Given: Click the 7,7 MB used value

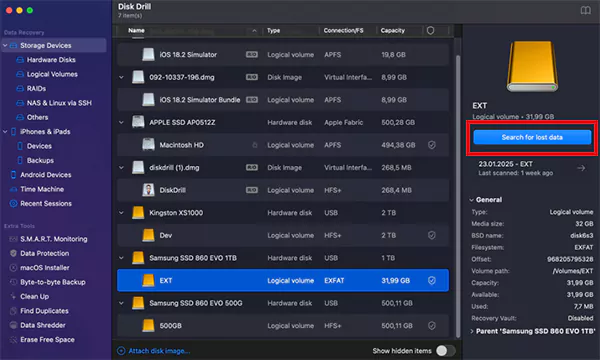Looking at the screenshot, I should click(x=583, y=306).
